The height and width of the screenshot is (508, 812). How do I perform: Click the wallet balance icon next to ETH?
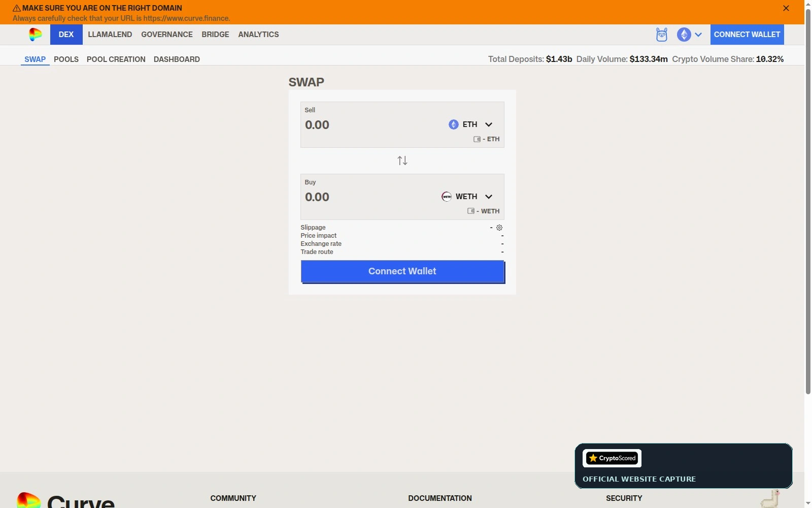(477, 139)
